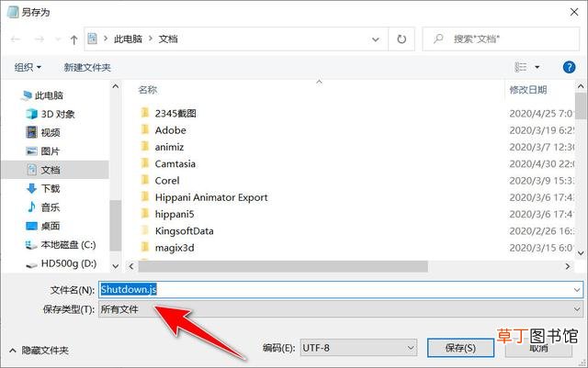Screen dimensions: 588x368
Task: Click the KingsoftData folder icon
Action: click(145, 230)
